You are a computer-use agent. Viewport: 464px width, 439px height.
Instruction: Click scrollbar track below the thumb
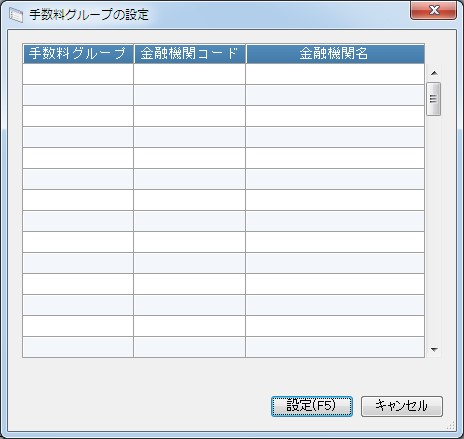pos(434,229)
